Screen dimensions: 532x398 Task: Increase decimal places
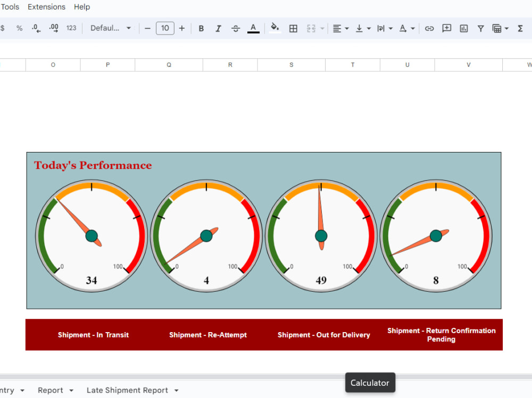pyautogui.click(x=54, y=28)
